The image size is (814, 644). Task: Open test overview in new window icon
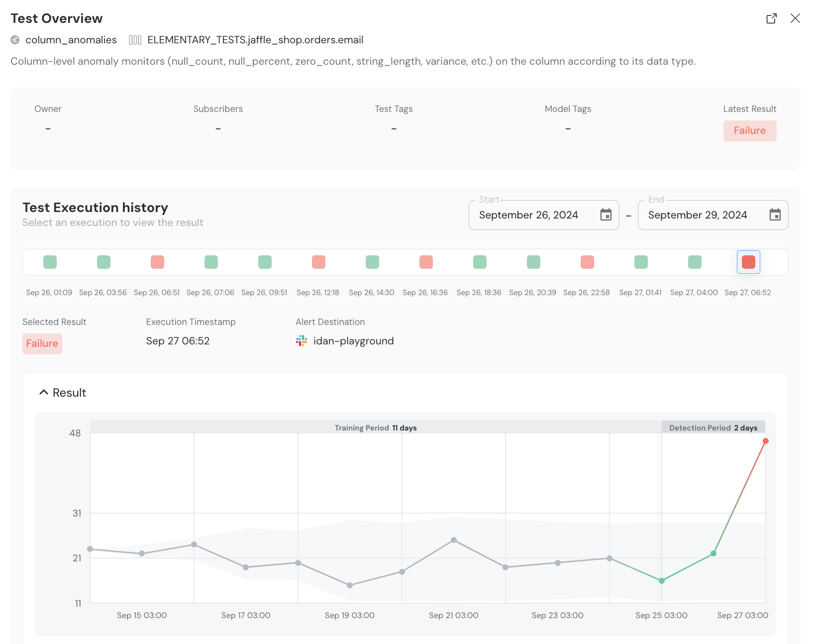[771, 18]
